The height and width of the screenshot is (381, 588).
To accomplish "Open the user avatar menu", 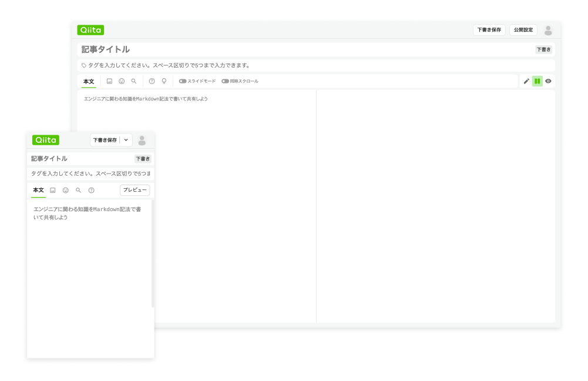I will pyautogui.click(x=547, y=29).
